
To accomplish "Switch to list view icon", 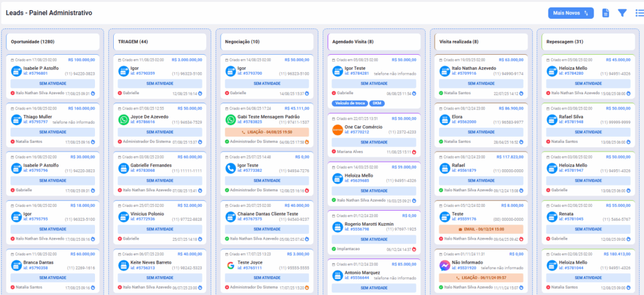I will coord(640,13).
